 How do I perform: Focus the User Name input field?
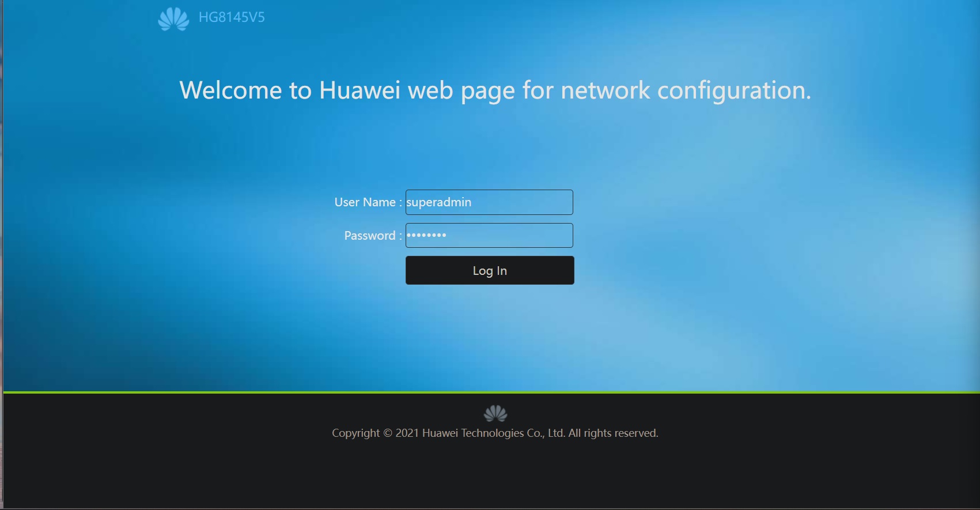pos(489,202)
